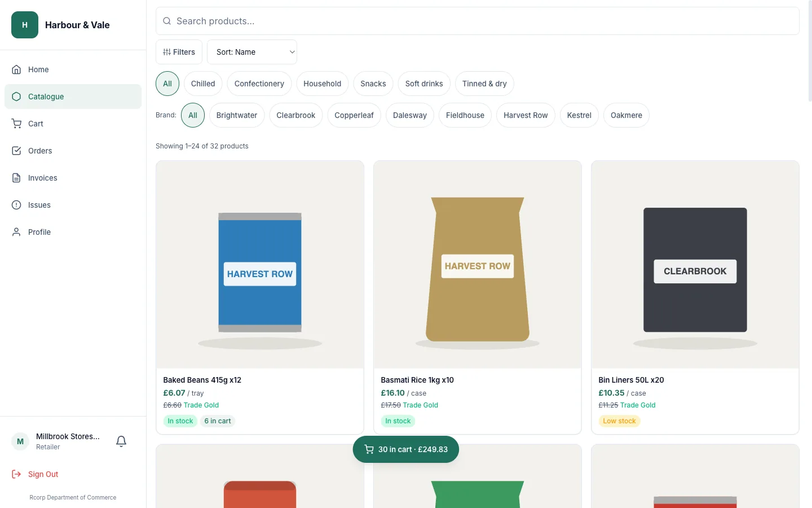The image size is (812, 508).
Task: Click the 6 in cart badge
Action: [x=218, y=421]
